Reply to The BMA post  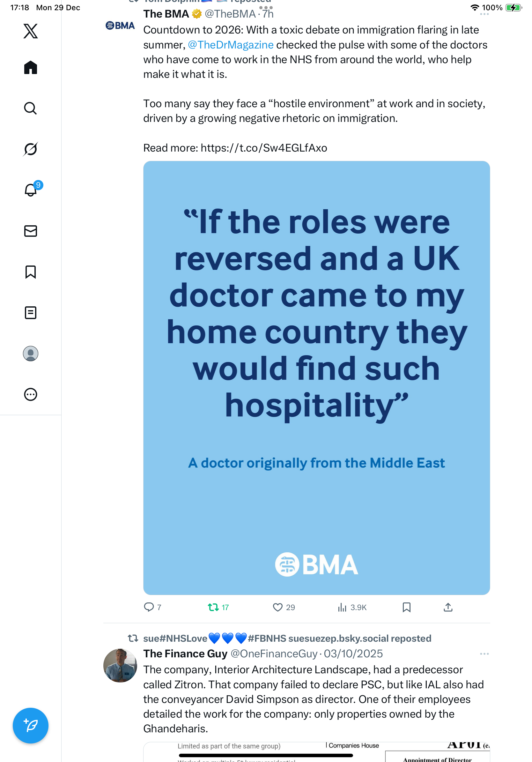point(149,607)
